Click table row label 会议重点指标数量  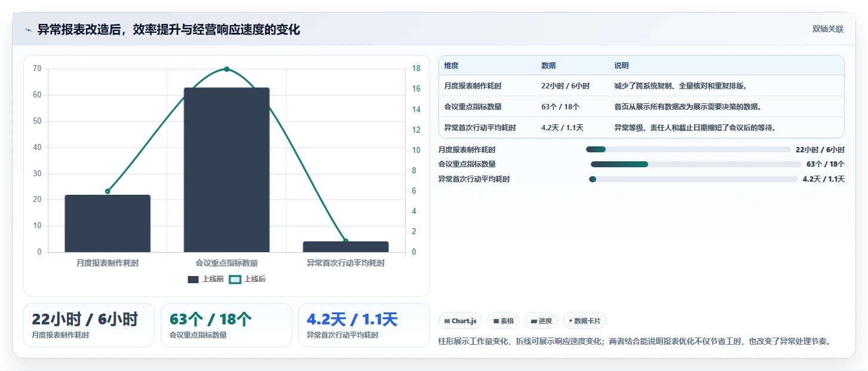coord(473,107)
